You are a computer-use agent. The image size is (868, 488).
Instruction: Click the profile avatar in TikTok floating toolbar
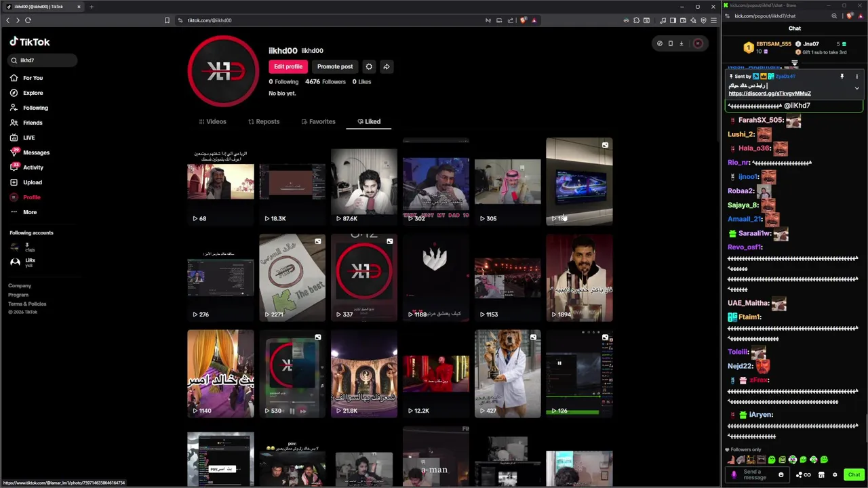tap(698, 43)
